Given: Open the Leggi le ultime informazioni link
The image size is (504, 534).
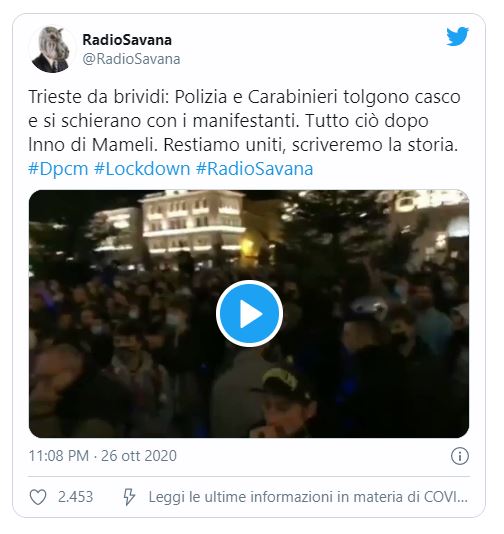Looking at the screenshot, I should pos(308,497).
